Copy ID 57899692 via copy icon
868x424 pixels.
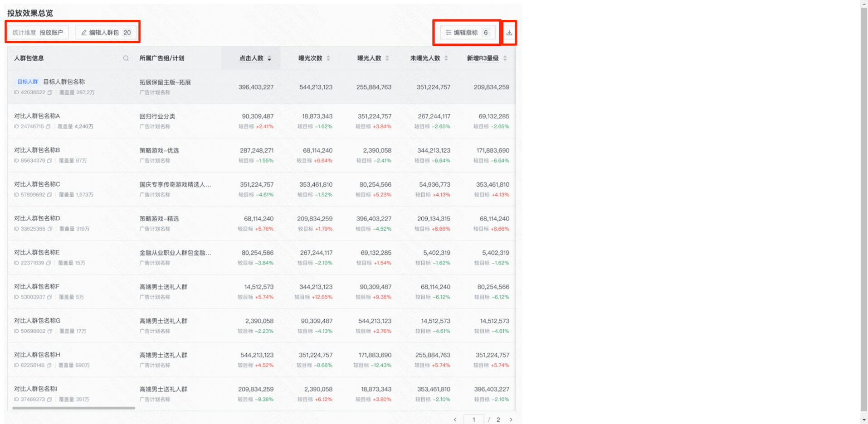(49, 195)
